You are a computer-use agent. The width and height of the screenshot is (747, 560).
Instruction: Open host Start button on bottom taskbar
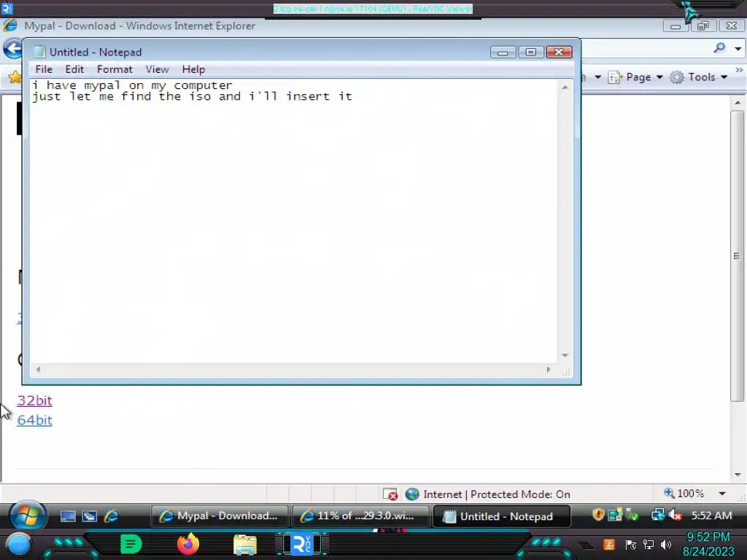tap(18, 544)
